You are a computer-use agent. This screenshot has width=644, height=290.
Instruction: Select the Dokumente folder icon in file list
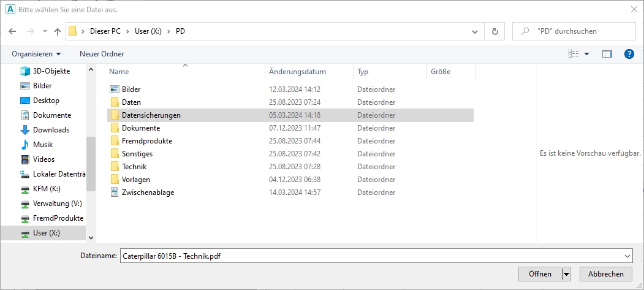[115, 128]
